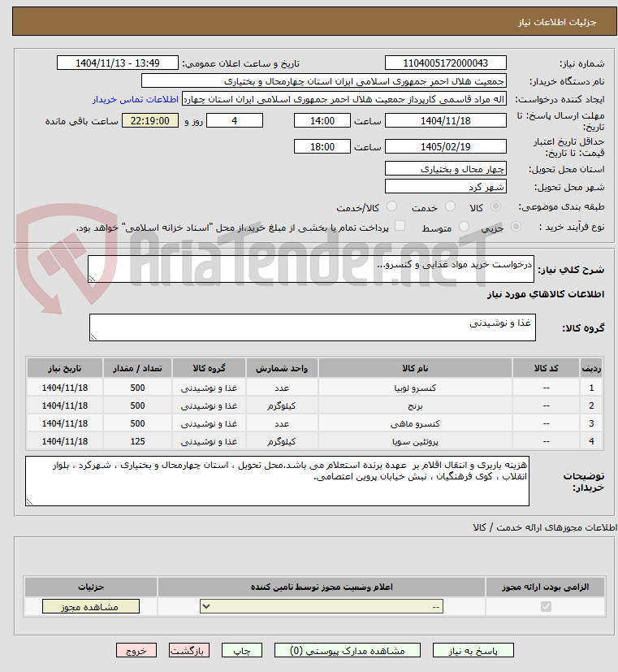Image resolution: width=618 pixels, height=672 pixels.
Task: Click quantity 500 in کنسرو ماهی row
Action: 137,423
